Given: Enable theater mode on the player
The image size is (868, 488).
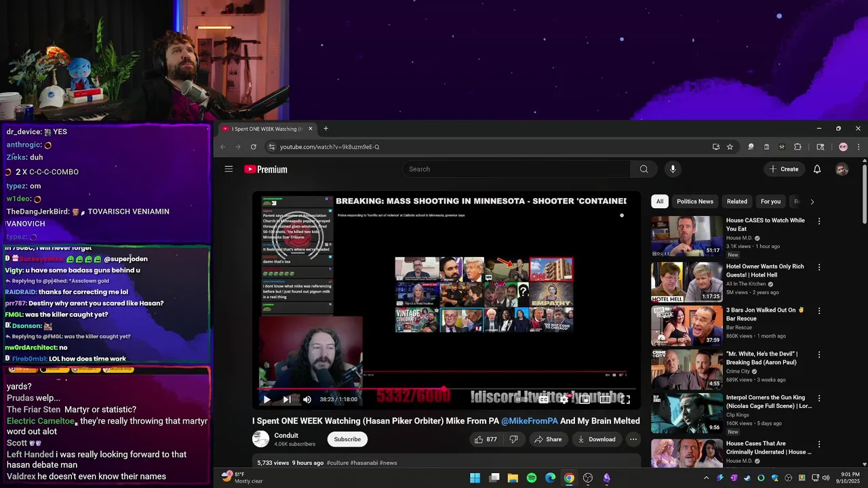Looking at the screenshot, I should pos(604,400).
